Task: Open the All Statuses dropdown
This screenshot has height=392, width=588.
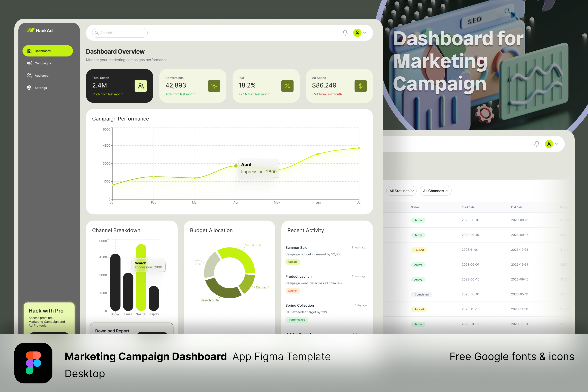Action: coord(401,191)
